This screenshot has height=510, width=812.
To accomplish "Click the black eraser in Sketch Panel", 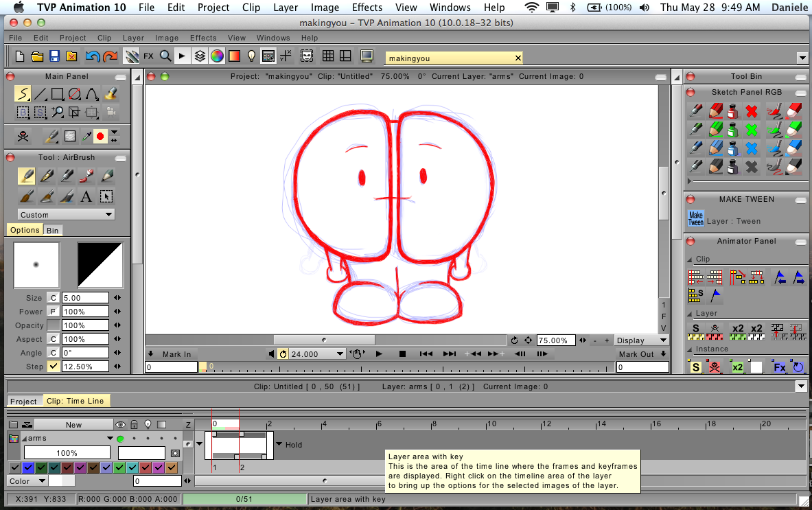I will tap(794, 166).
